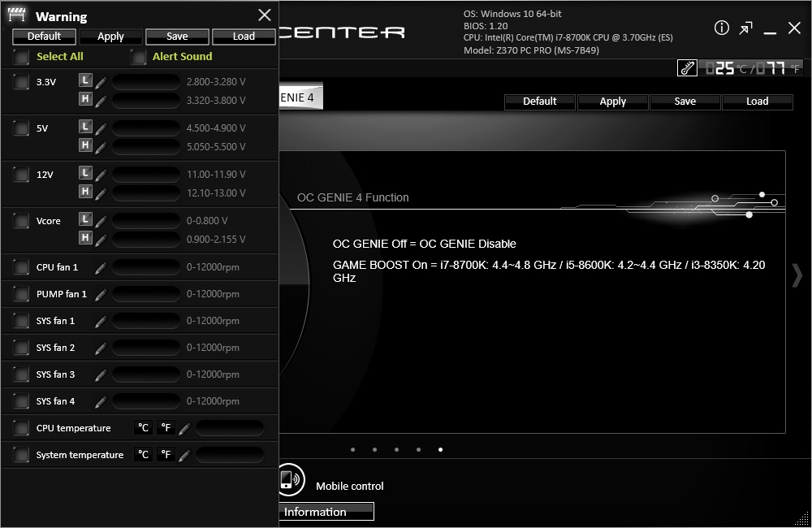Check the 5V warning checkbox

[x=21, y=128]
